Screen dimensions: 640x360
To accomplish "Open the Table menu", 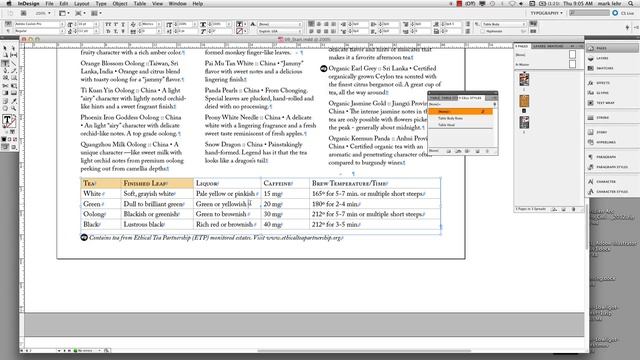I will pos(140,3).
